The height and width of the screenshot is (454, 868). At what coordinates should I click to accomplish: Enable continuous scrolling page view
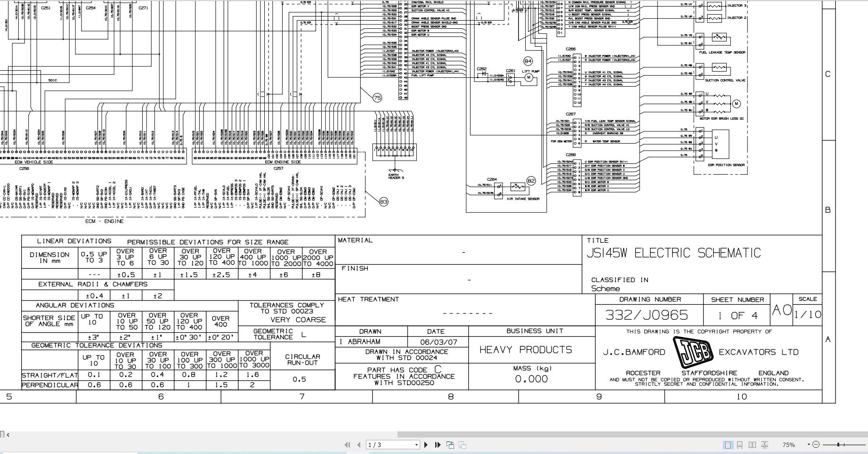(740, 445)
